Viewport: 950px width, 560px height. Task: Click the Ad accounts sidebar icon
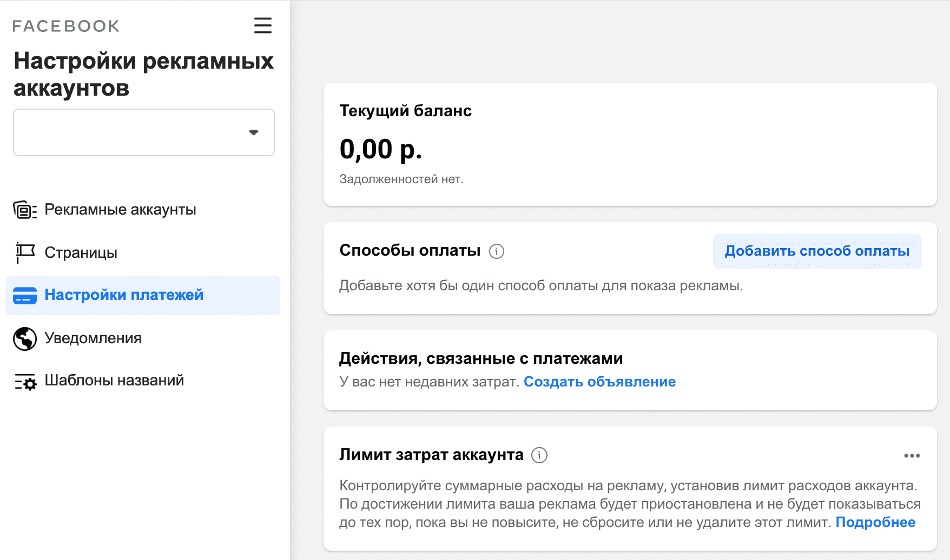click(x=25, y=210)
